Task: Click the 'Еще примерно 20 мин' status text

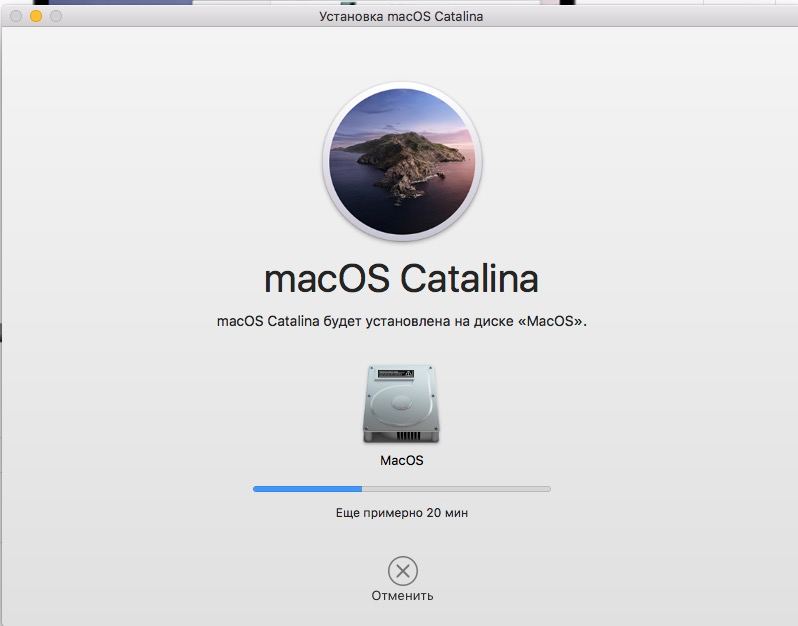Action: 402,513
